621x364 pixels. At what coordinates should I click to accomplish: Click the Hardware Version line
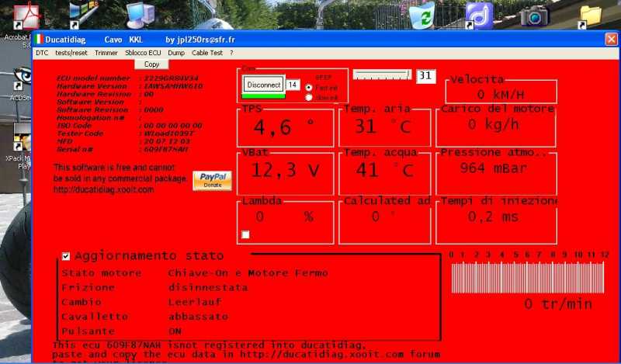(x=130, y=86)
